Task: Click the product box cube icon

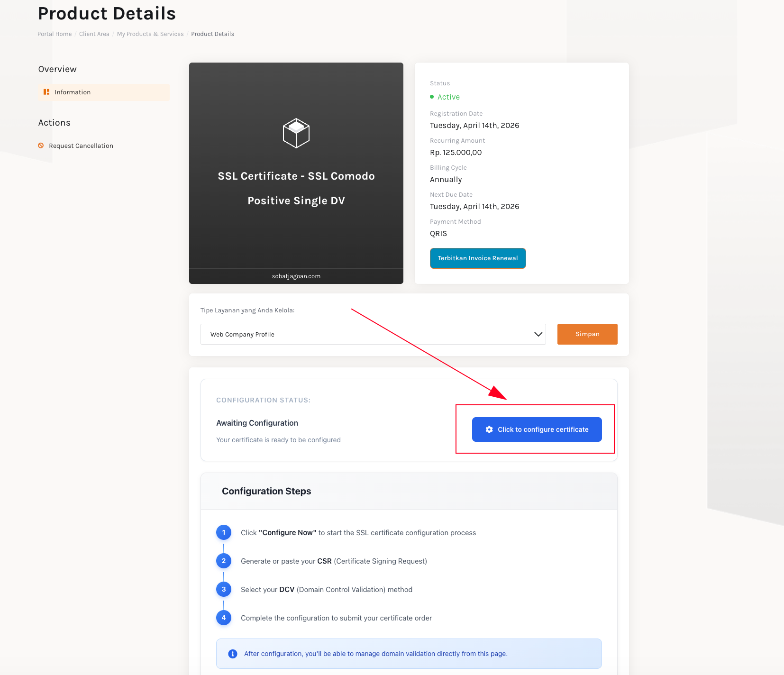Action: [296, 133]
